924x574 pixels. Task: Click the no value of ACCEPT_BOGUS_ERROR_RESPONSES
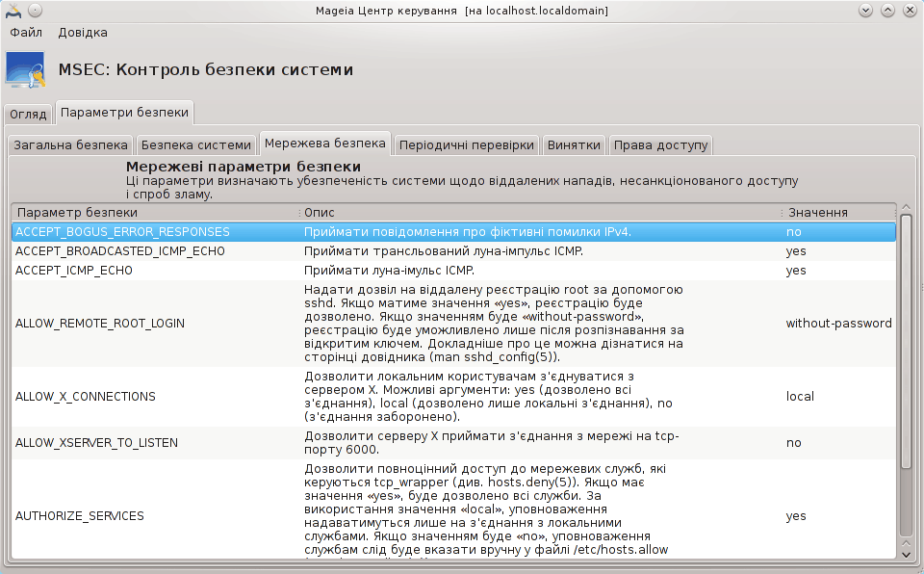[x=794, y=232]
